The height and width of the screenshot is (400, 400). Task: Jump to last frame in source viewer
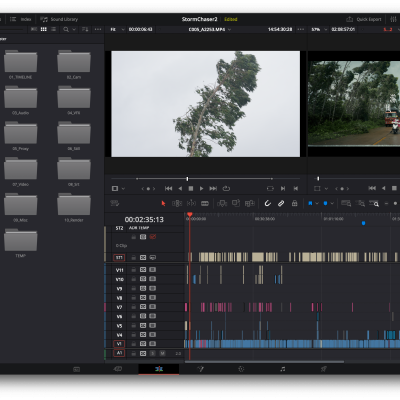pos(213,189)
